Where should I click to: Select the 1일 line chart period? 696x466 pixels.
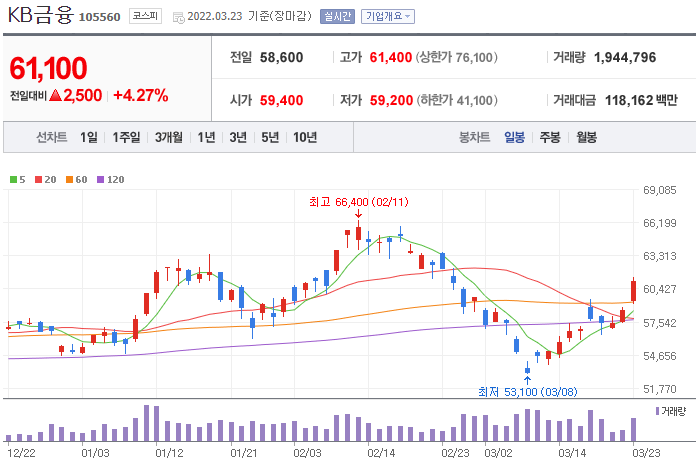tap(89, 137)
